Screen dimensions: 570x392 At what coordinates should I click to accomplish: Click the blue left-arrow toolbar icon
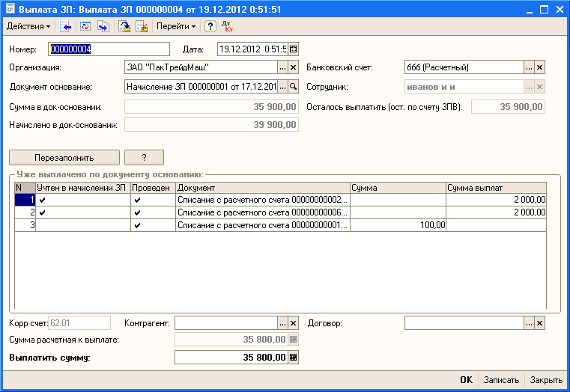66,26
